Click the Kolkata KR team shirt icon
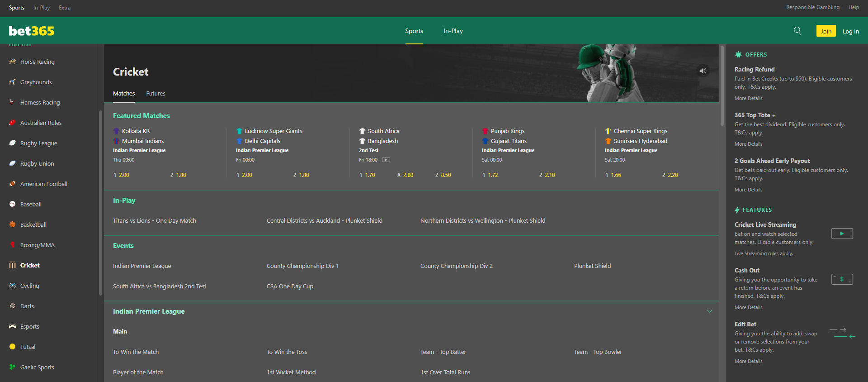The height and width of the screenshot is (382, 868). click(116, 131)
